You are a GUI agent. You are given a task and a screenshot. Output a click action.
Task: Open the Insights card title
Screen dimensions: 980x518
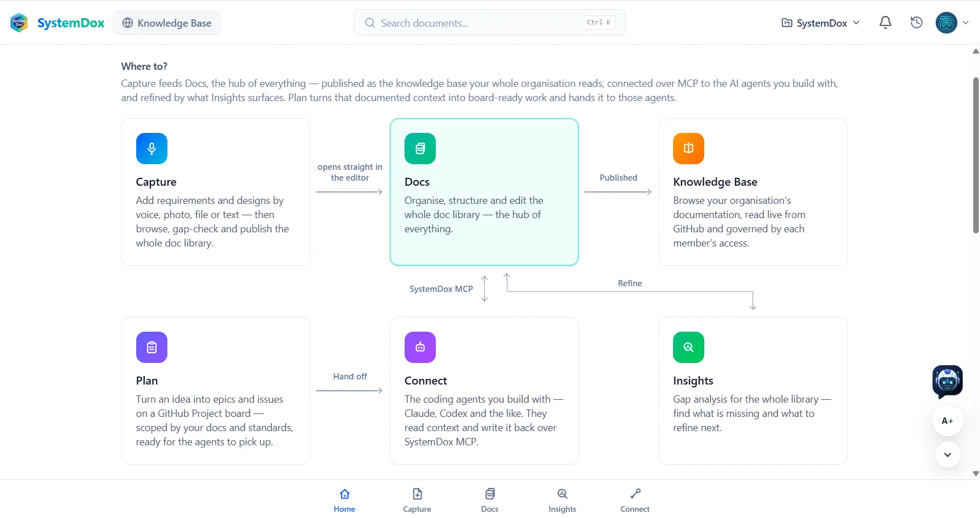coord(693,381)
